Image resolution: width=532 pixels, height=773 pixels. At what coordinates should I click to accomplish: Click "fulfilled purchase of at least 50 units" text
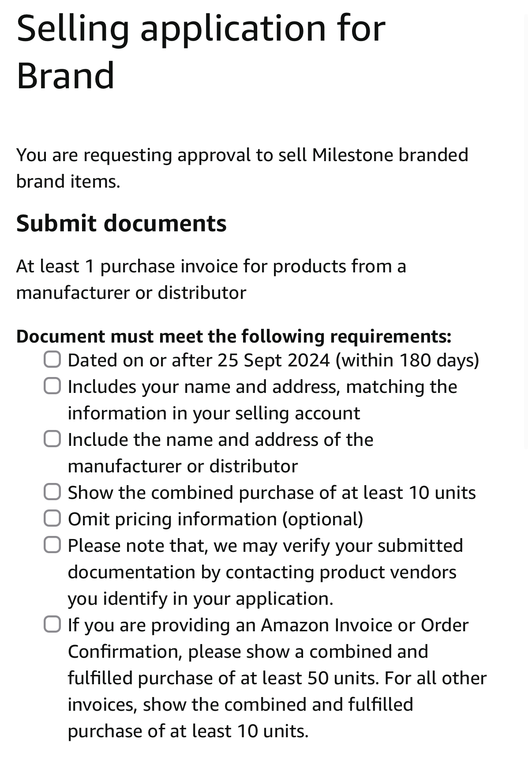[223, 678]
